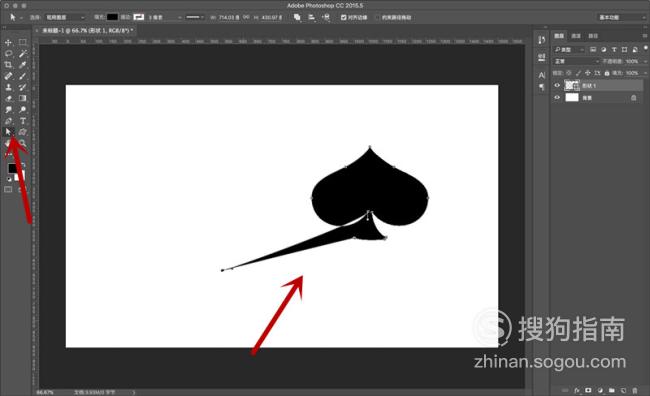Screen dimensions: 650x396
Task: Open path operations in options bar
Action: point(297,17)
